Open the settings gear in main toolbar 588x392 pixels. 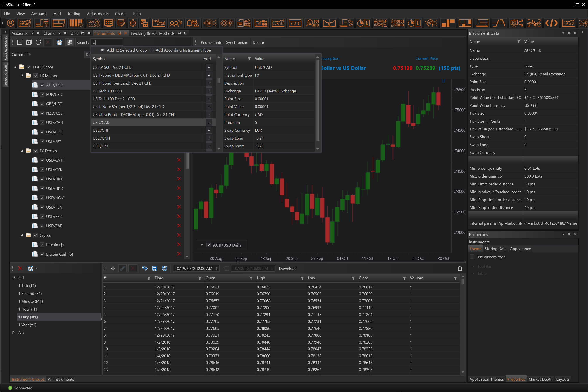(133, 23)
